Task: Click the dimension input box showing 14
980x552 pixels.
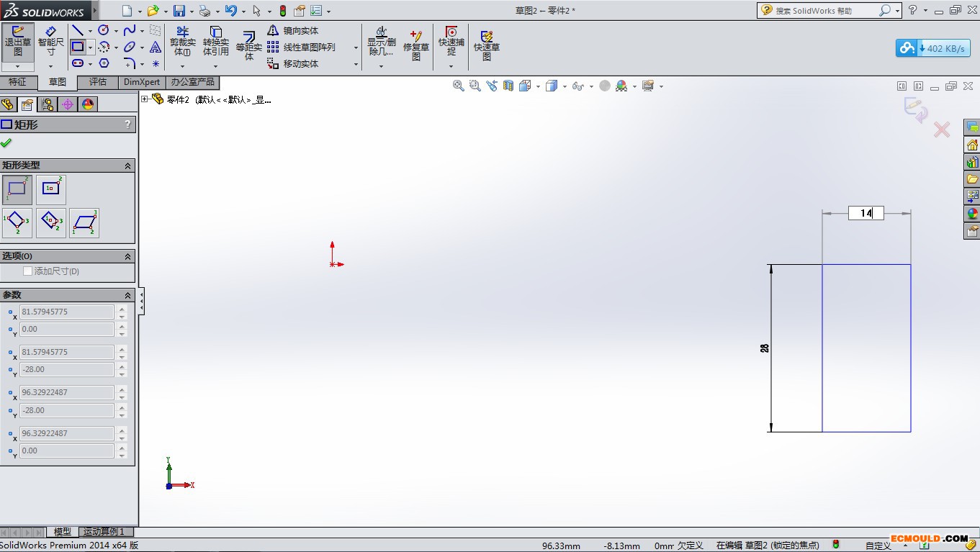Action: [x=866, y=213]
